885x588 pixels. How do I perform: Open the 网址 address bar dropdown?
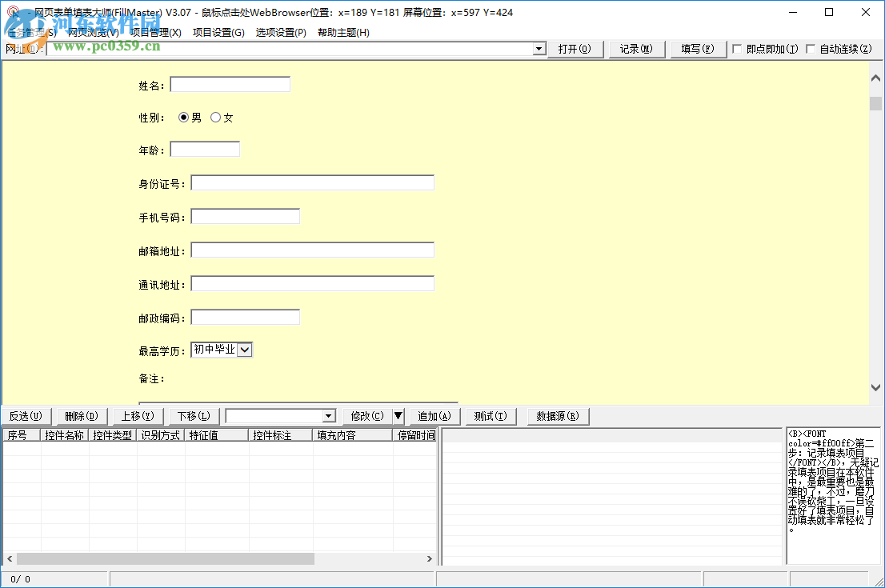tap(539, 49)
